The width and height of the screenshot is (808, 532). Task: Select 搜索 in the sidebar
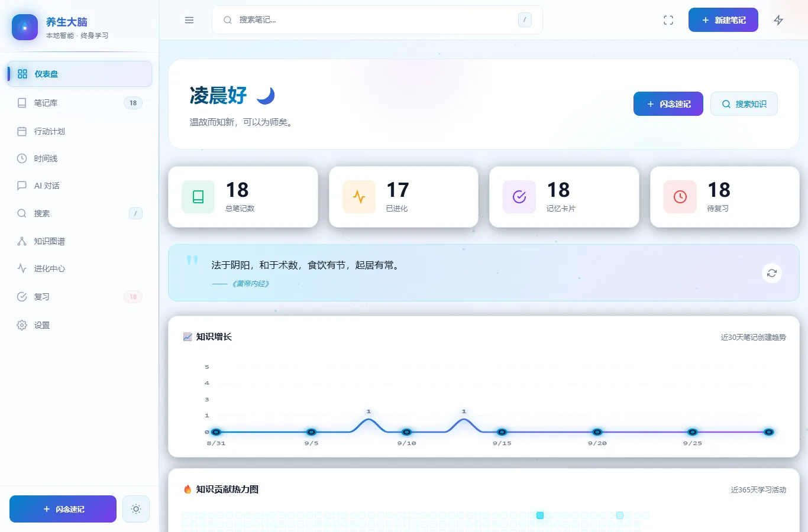tap(79, 213)
